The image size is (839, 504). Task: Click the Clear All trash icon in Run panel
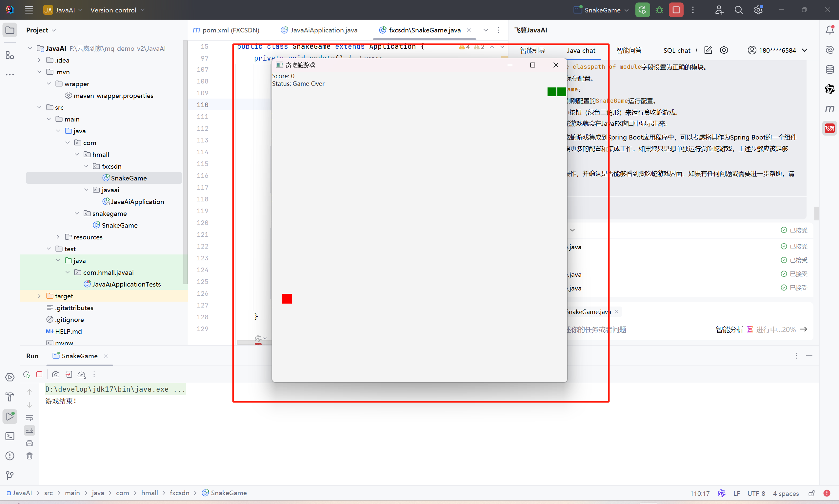(x=30, y=456)
